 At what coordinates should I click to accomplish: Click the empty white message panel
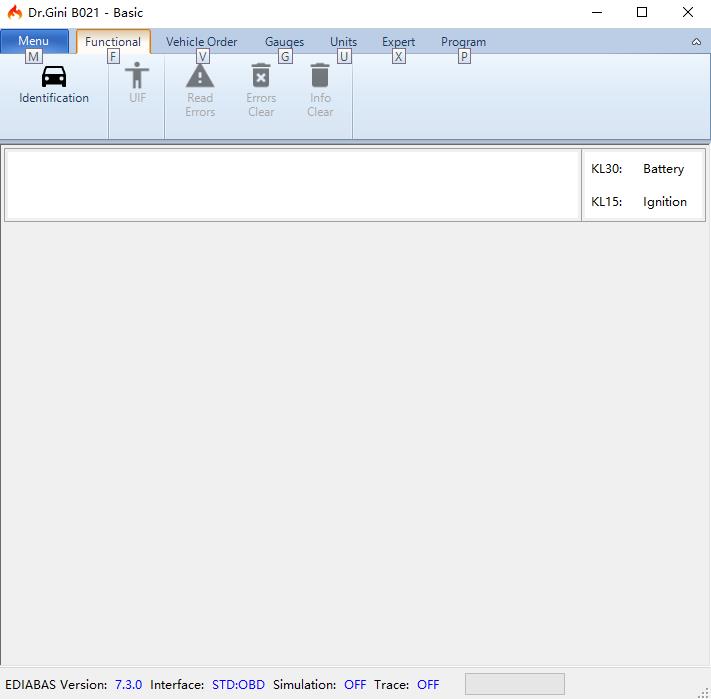(x=293, y=185)
